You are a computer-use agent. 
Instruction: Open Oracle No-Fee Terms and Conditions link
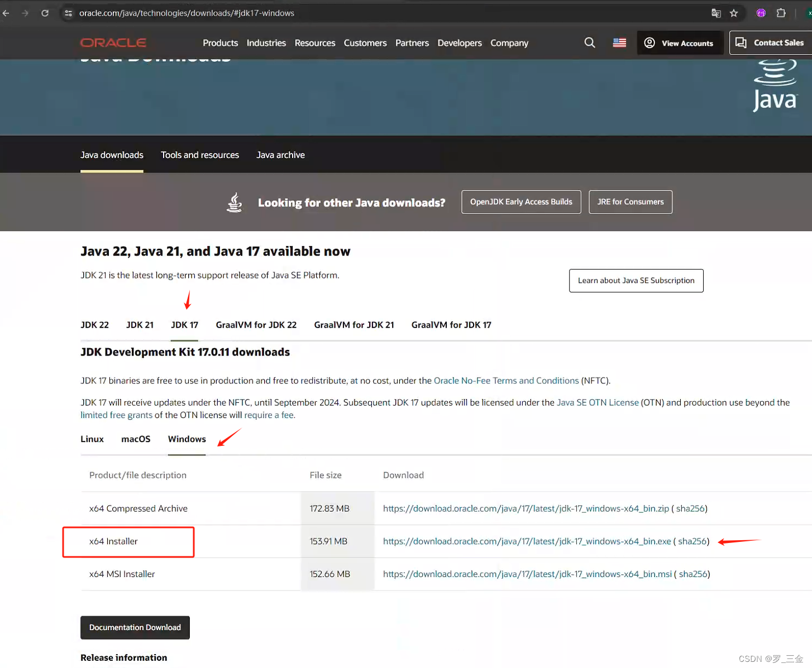(x=506, y=381)
